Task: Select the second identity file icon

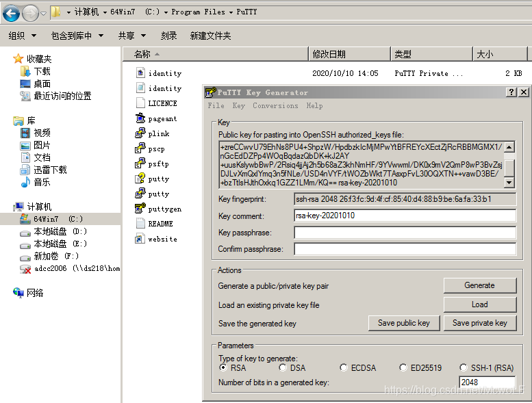Action: 140,88
